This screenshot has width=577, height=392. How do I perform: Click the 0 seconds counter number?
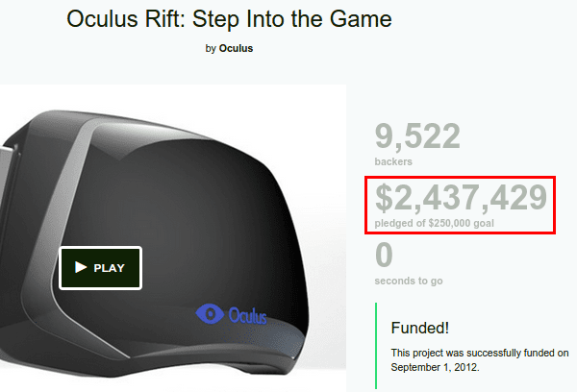pyautogui.click(x=384, y=255)
